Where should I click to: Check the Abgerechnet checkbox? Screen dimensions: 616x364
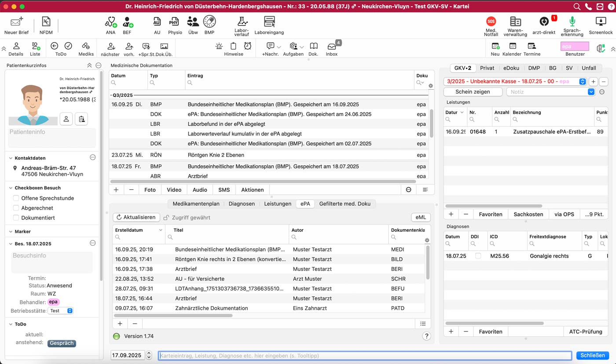coord(16,208)
